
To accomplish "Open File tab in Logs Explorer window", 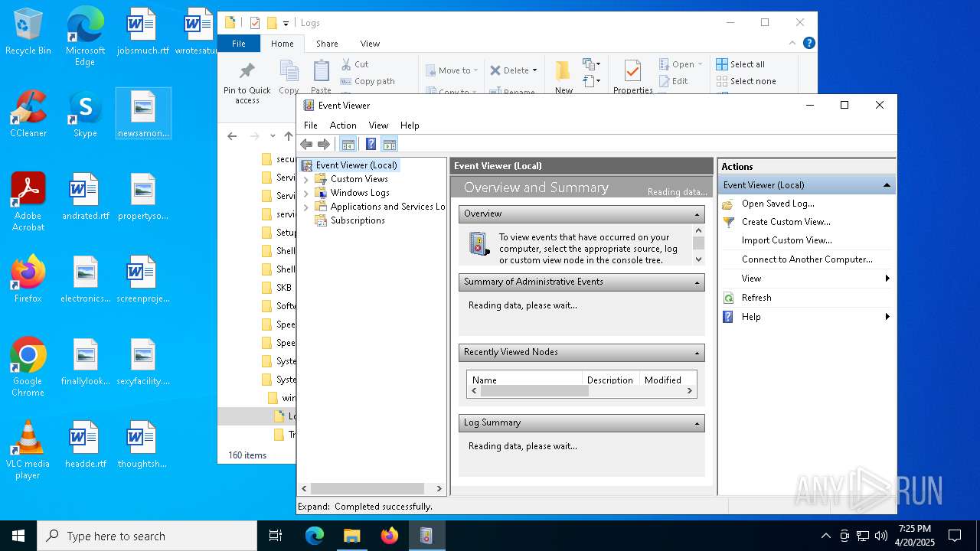I will (239, 44).
